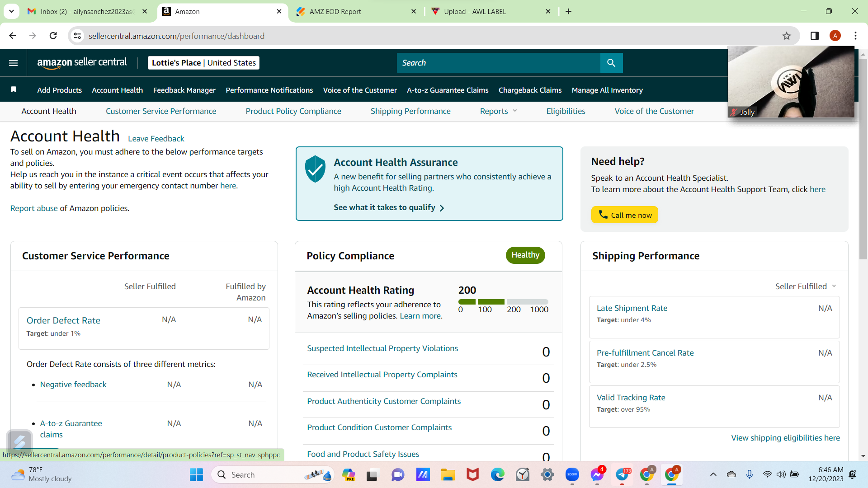This screenshot has height=488, width=868.
Task: Open the Seller Fulfilled dropdown in Shipping Performance
Action: (806, 286)
